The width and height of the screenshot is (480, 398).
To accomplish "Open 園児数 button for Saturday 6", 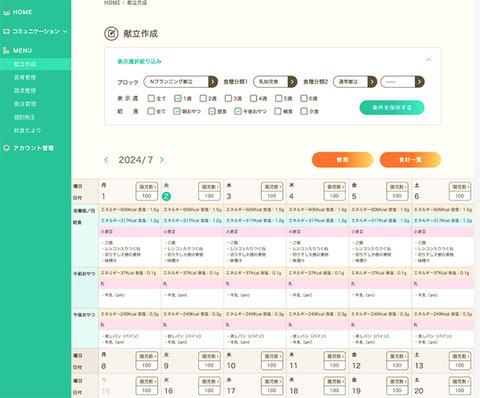I will tap(460, 187).
